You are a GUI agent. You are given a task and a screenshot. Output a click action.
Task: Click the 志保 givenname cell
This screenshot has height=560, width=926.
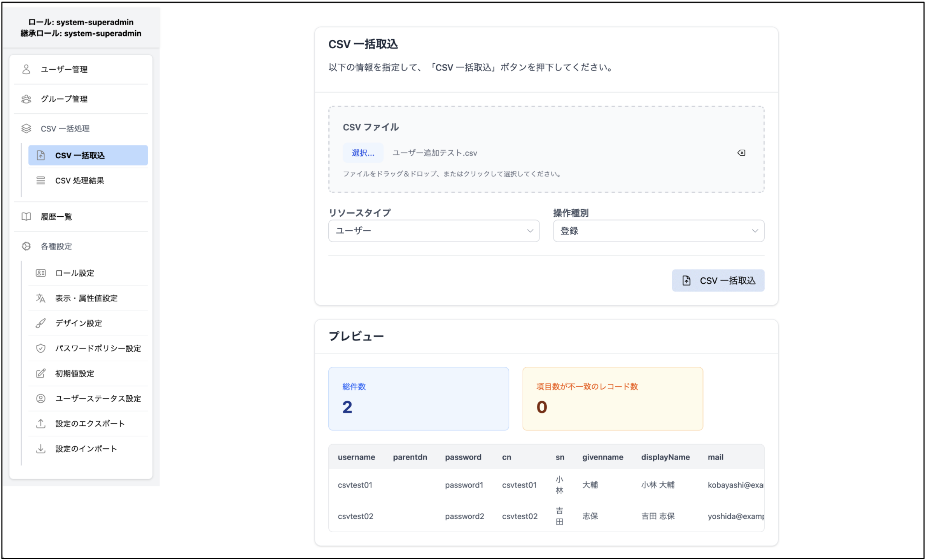coord(590,516)
